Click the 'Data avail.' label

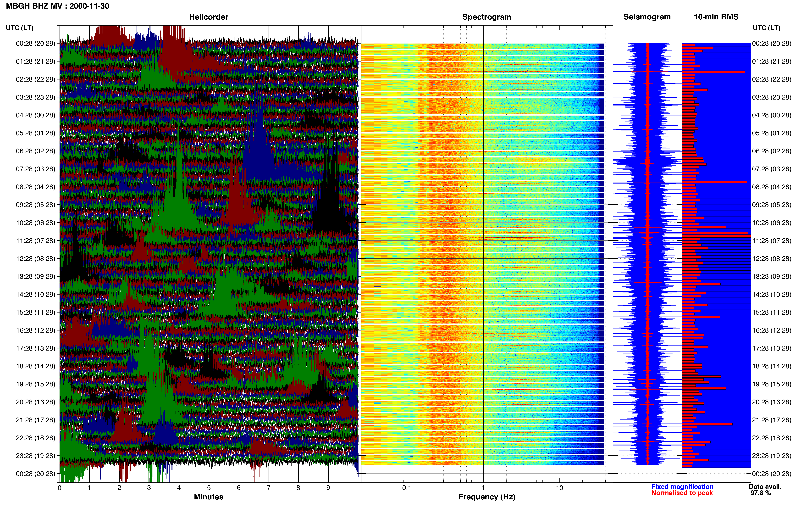click(x=765, y=486)
